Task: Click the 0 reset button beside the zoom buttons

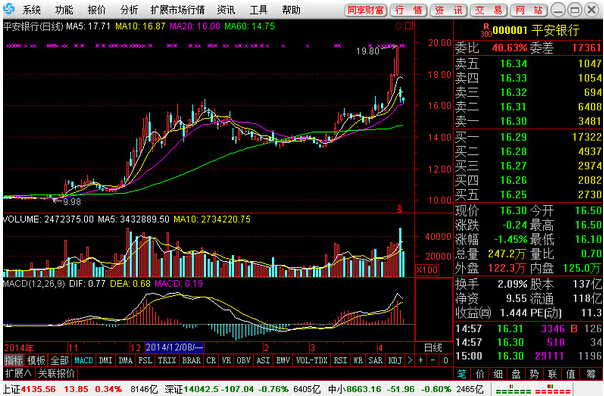Action: [x=446, y=360]
